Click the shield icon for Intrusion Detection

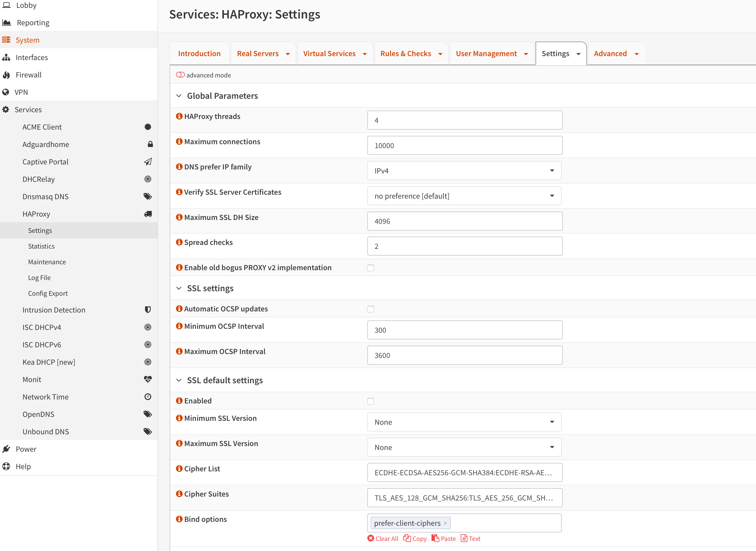coord(148,310)
